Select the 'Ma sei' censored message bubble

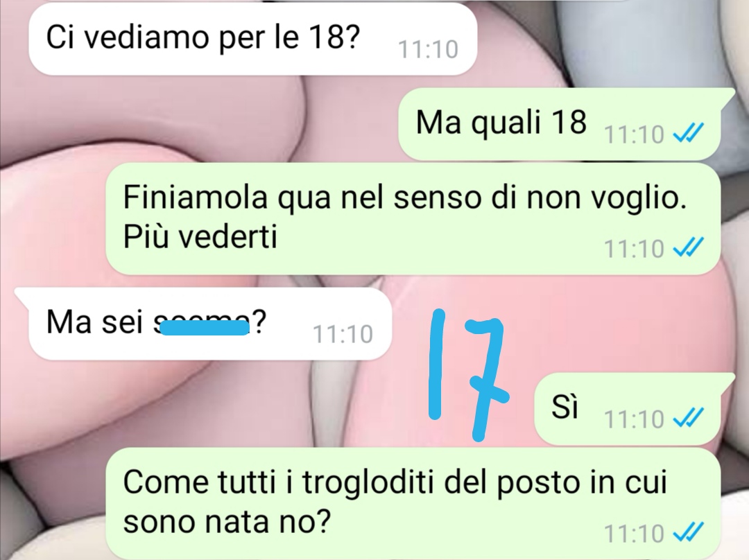point(210,324)
